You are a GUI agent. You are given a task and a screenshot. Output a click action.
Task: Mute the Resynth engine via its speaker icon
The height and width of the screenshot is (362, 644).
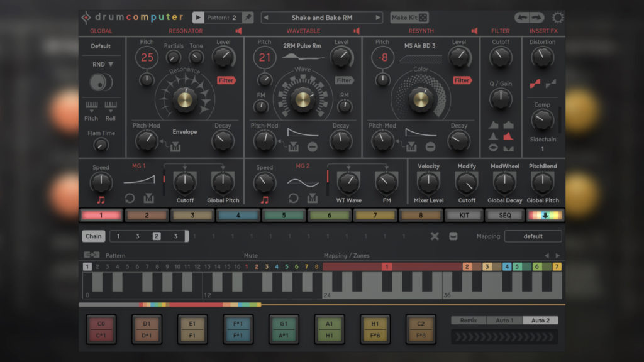pyautogui.click(x=474, y=31)
